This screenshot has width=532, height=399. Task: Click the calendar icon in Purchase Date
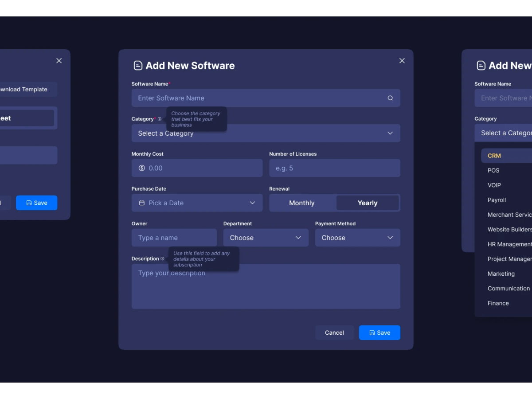(x=142, y=203)
